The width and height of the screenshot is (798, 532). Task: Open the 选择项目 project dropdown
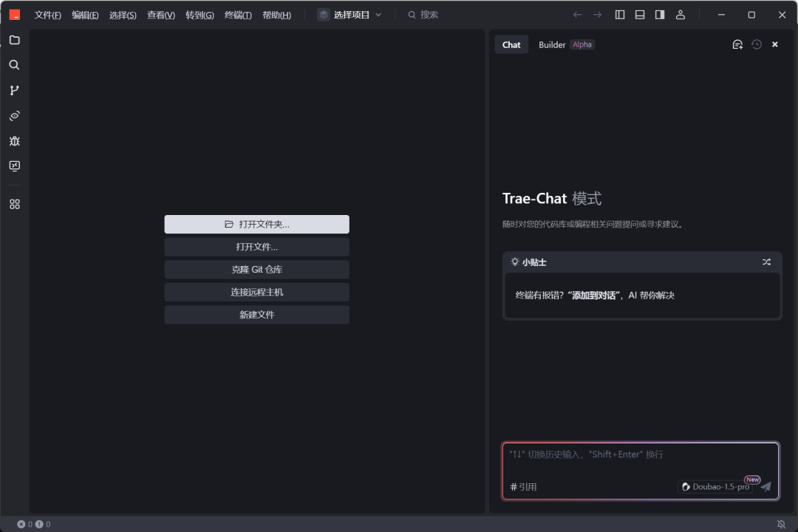click(x=349, y=14)
